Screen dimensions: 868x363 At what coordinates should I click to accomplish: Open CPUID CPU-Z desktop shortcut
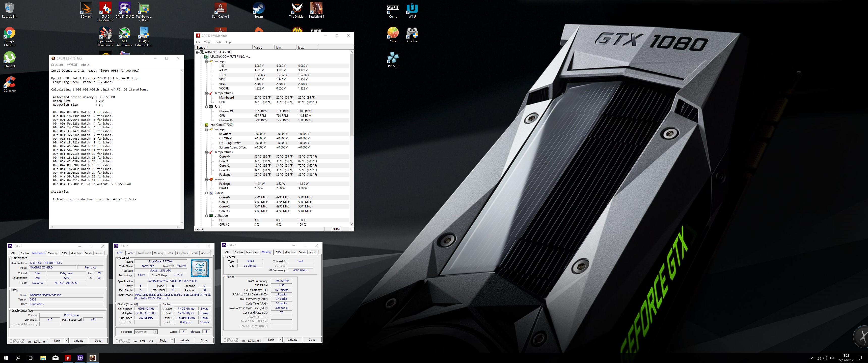click(x=124, y=10)
